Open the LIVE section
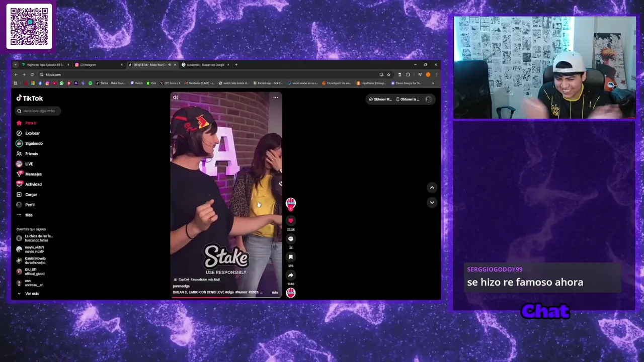Viewport: 644px width, 362px height. click(x=25, y=164)
